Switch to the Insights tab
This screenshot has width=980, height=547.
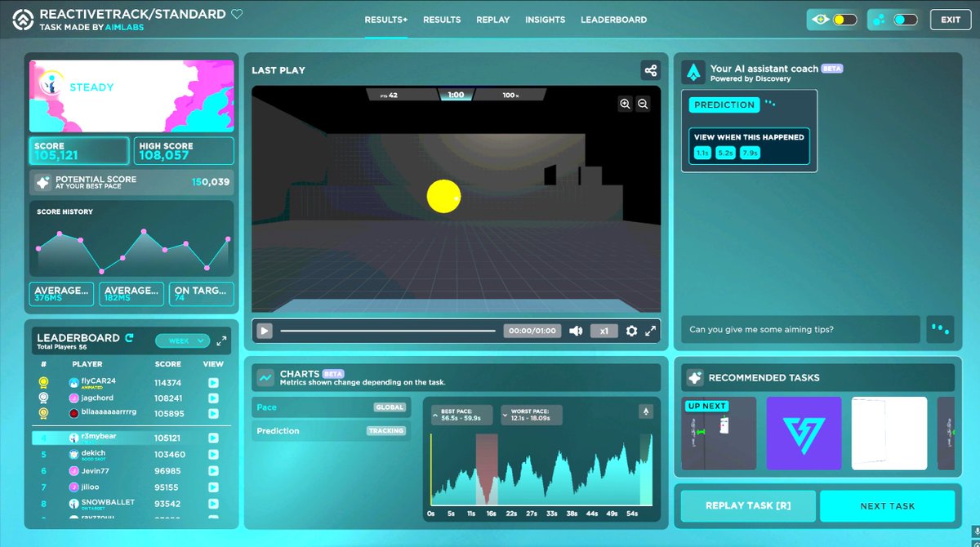coord(545,20)
